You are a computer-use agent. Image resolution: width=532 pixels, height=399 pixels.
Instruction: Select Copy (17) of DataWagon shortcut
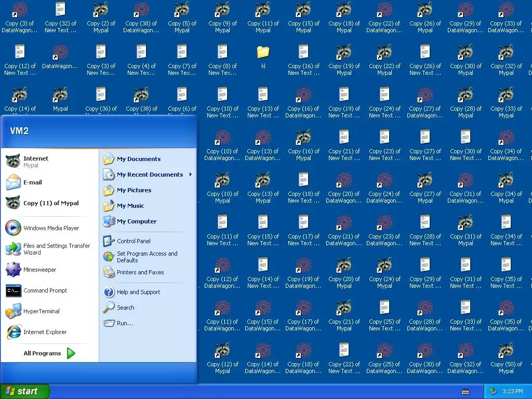(303, 315)
